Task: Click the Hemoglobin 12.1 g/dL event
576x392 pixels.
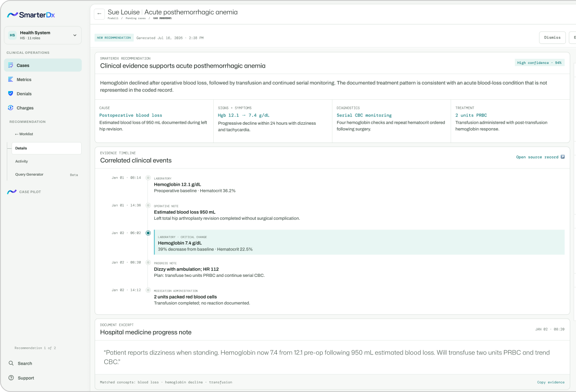Action: coord(177,185)
